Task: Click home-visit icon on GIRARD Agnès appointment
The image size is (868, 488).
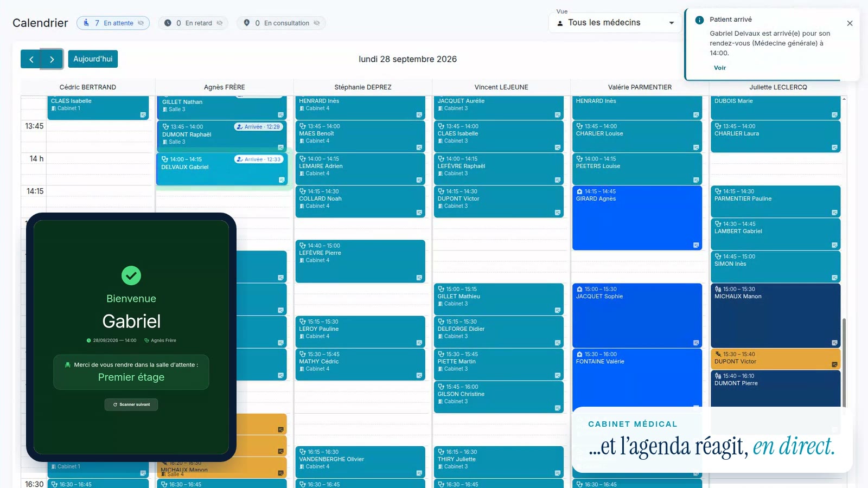Action: [x=579, y=191]
